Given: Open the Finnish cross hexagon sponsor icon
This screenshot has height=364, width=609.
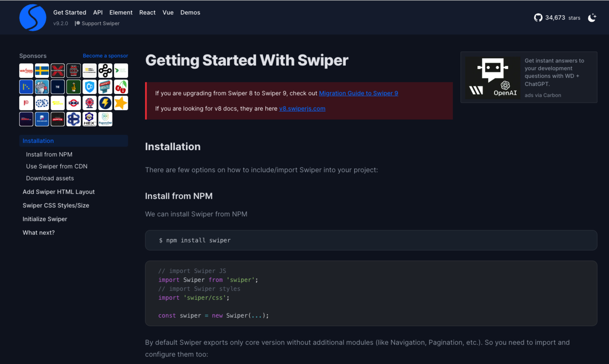Looking at the screenshot, I should tap(74, 119).
